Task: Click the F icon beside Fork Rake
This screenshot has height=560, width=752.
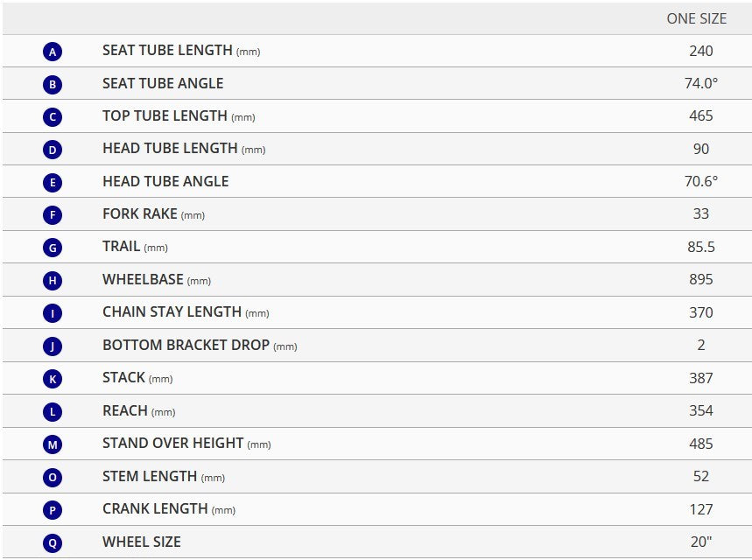Action: coord(53,214)
